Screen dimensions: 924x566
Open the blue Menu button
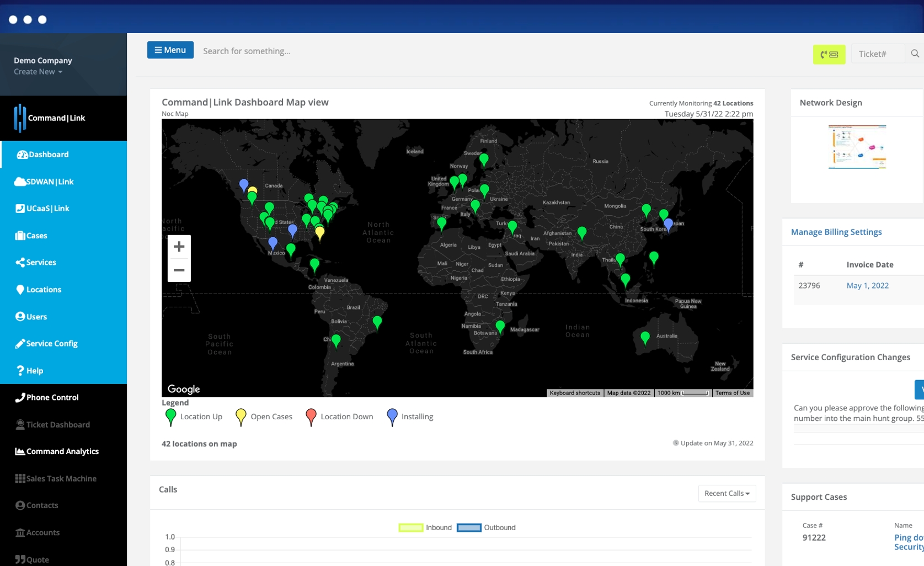point(170,50)
